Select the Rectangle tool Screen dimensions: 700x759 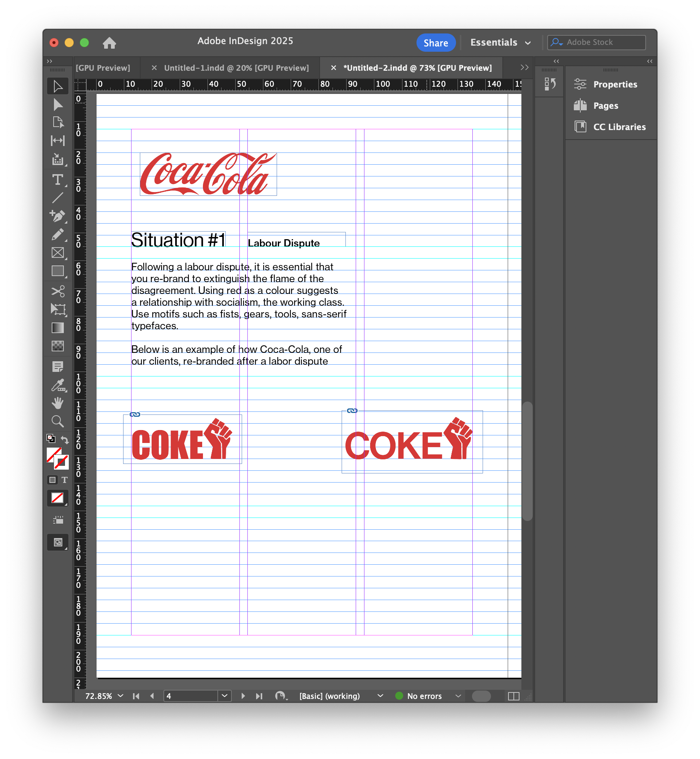(58, 271)
